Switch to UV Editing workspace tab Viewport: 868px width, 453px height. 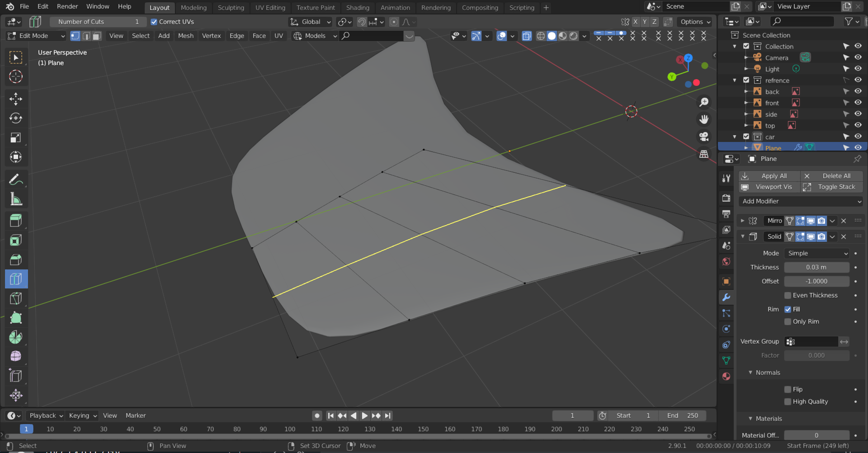270,8
